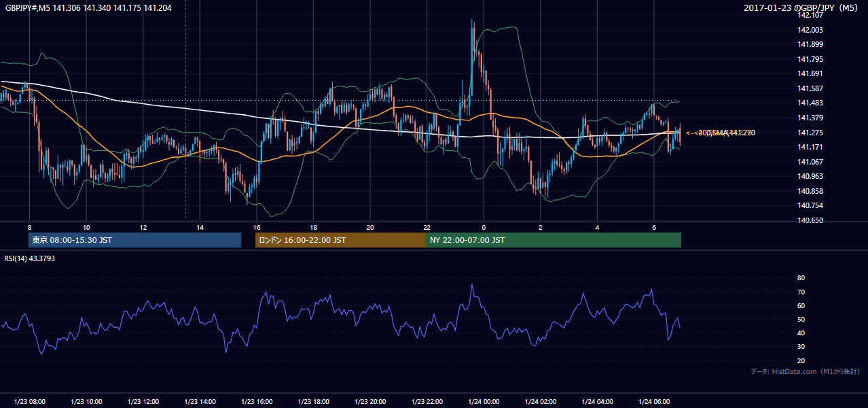Click price axis label 142.107

[x=811, y=15]
